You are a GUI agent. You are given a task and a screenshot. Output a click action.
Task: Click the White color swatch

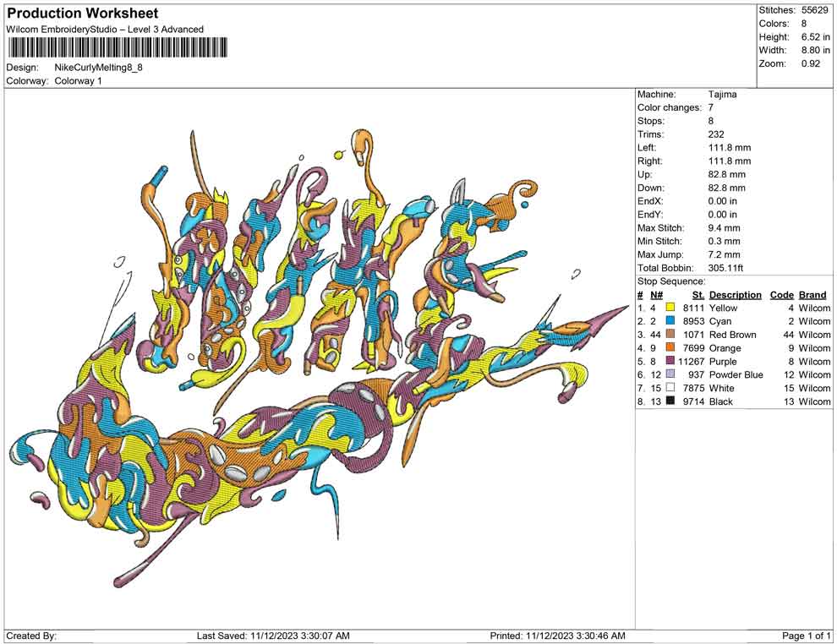point(670,388)
